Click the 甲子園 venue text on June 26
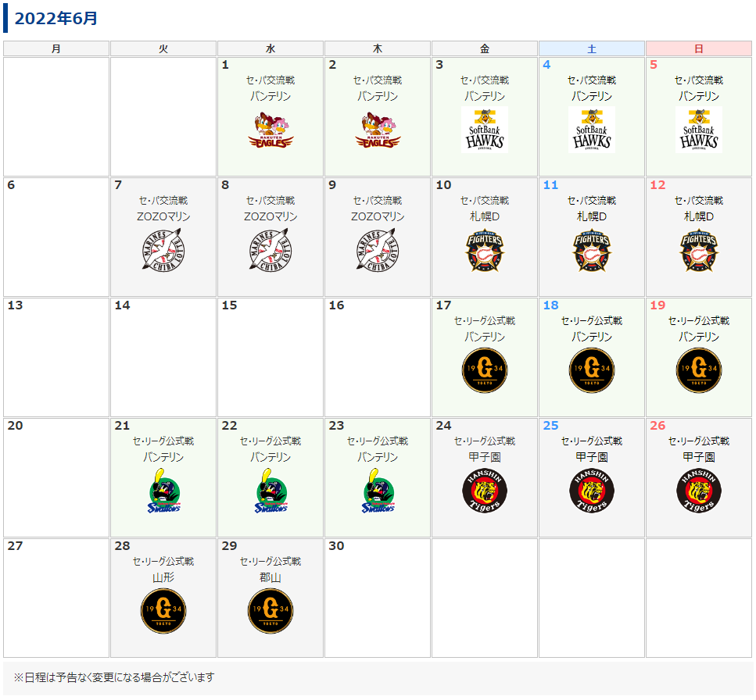The height and width of the screenshot is (700, 756). 699,457
